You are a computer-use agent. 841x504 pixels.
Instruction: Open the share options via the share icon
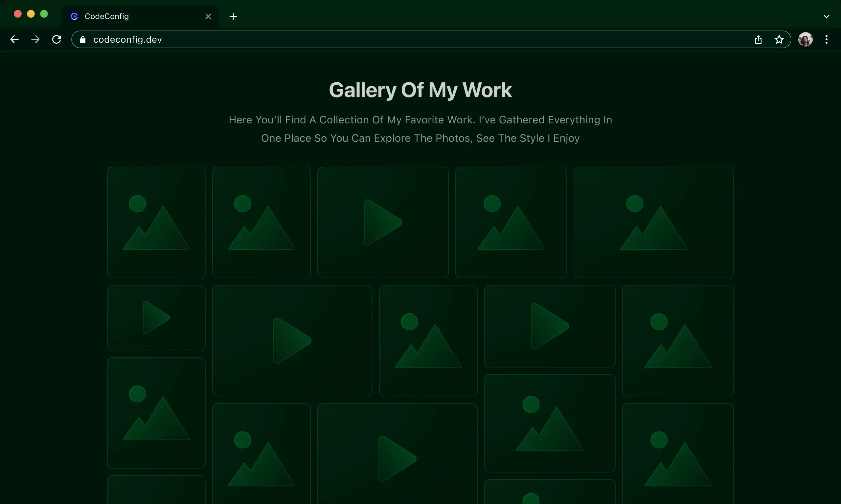758,39
